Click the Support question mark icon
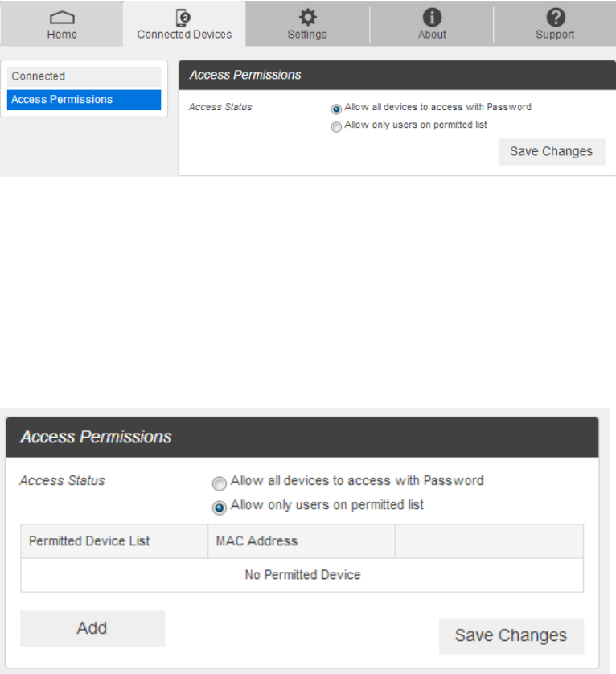 555,17
